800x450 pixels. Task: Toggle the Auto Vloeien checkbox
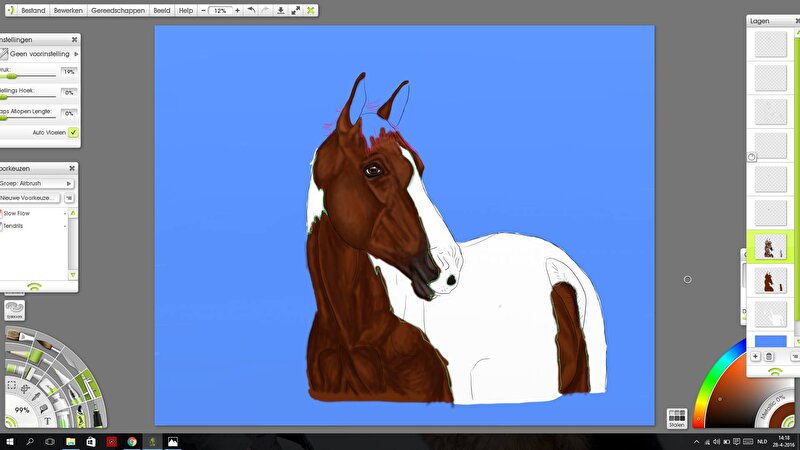pyautogui.click(x=73, y=132)
